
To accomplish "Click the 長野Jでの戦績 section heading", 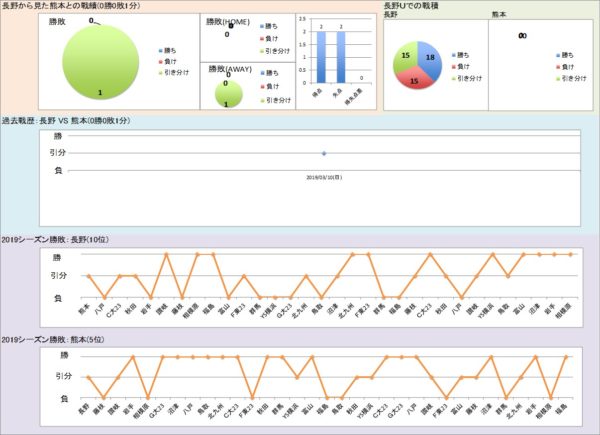I will point(414,6).
